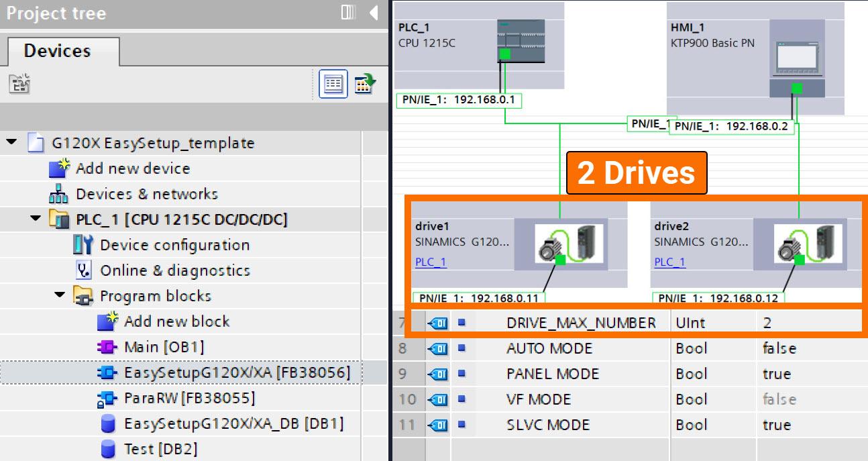This screenshot has height=461, width=868.
Task: Select Program blocks folder
Action: click(156, 296)
